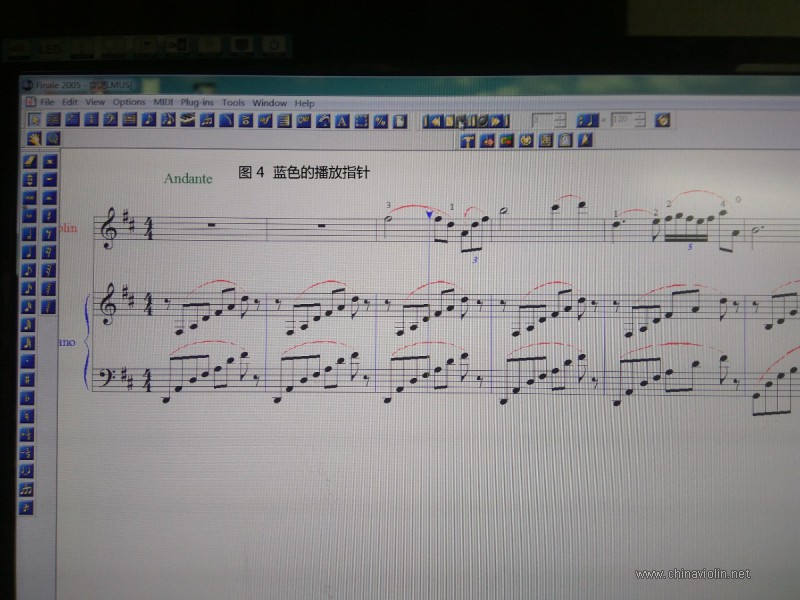The height and width of the screenshot is (600, 800).
Task: Select the Special Tools hammer icon
Action: (x=467, y=140)
